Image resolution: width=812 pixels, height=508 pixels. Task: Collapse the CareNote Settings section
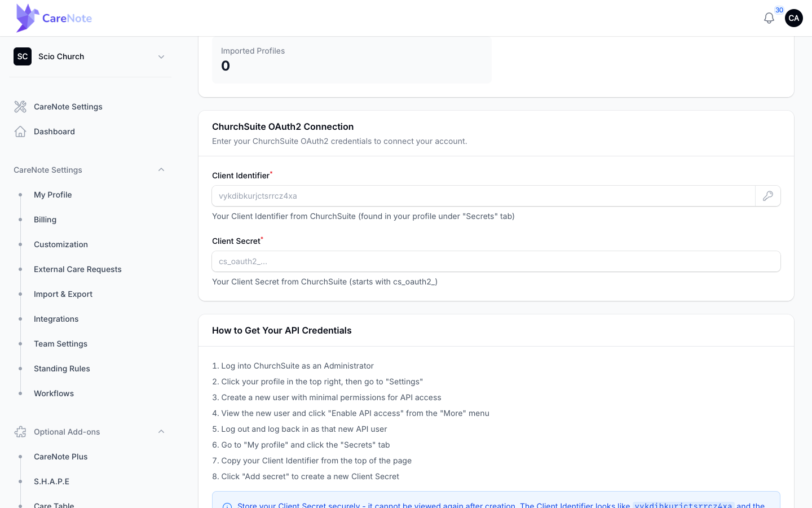pos(161,170)
